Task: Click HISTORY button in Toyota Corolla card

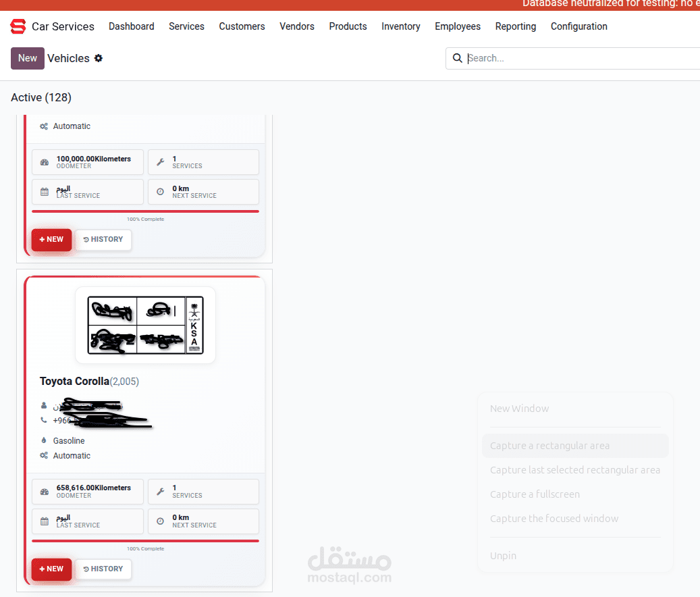Action: coord(103,569)
